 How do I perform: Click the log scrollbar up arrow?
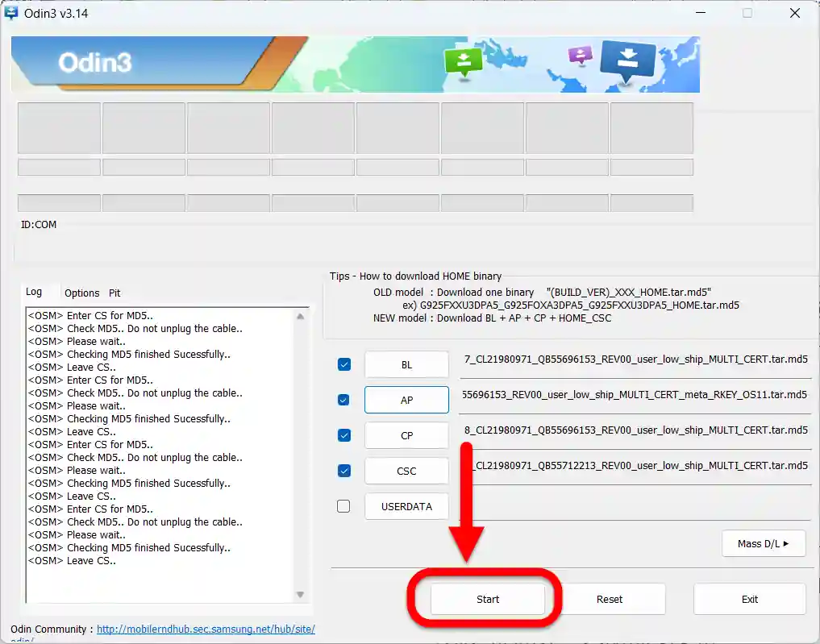point(300,316)
